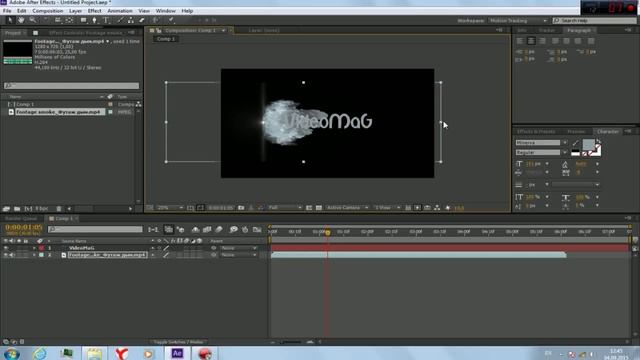Select the Eraser tool
Screen dimensions: 640x360
click(x=142, y=20)
